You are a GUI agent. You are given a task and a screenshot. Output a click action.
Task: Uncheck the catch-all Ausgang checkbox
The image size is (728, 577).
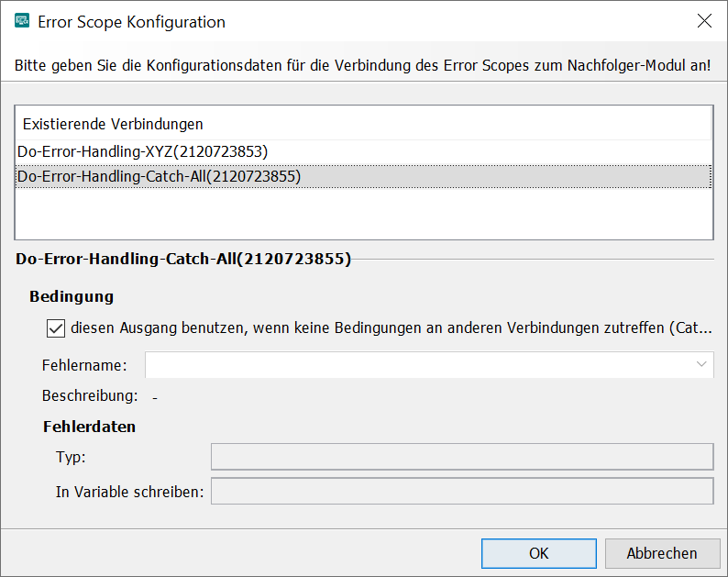pyautogui.click(x=55, y=327)
